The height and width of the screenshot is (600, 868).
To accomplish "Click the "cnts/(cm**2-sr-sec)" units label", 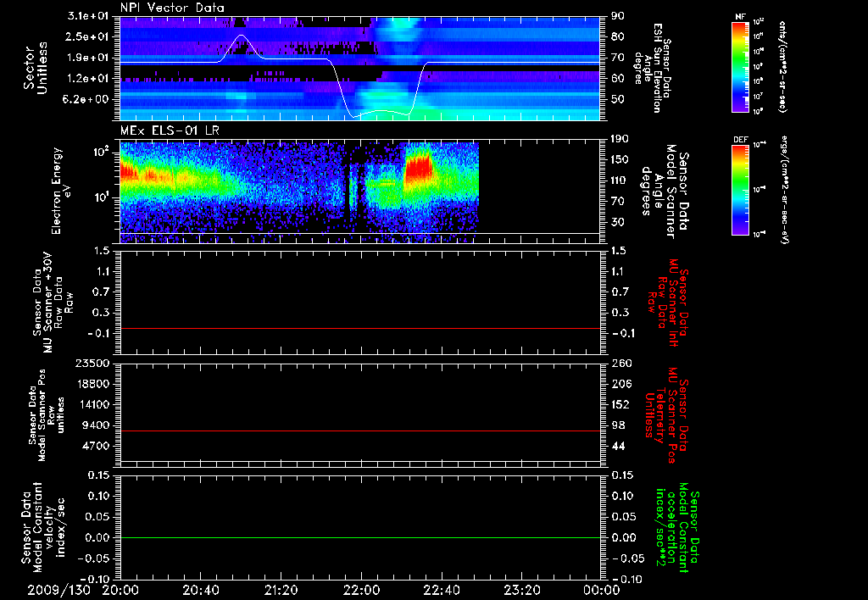I will point(782,66).
